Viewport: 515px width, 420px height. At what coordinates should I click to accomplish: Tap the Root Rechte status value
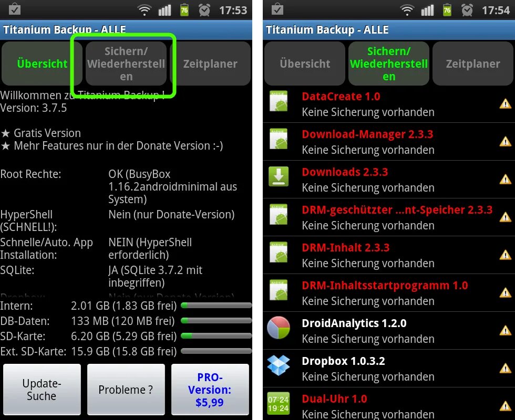pos(172,186)
